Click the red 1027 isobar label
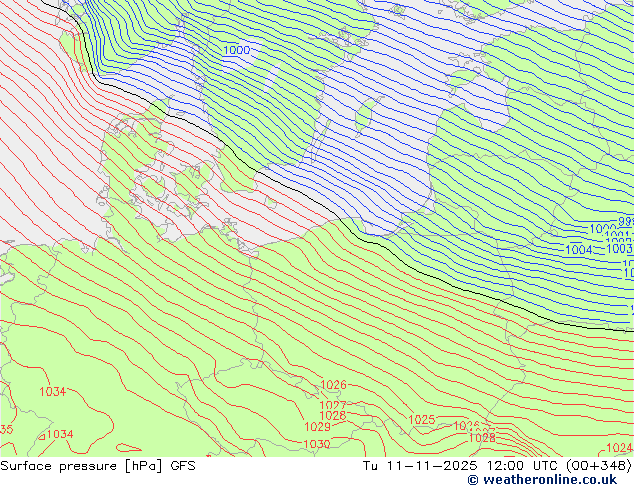The image size is (634, 490). (x=333, y=405)
